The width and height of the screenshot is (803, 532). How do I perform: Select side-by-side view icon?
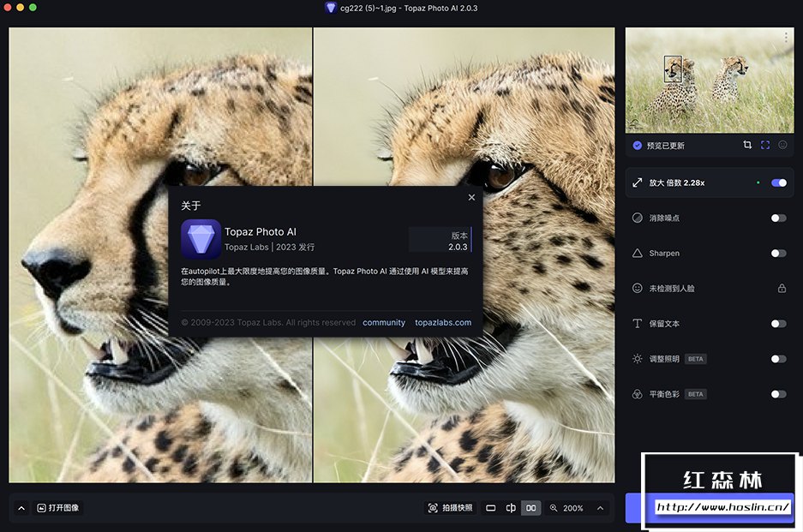[x=531, y=508]
